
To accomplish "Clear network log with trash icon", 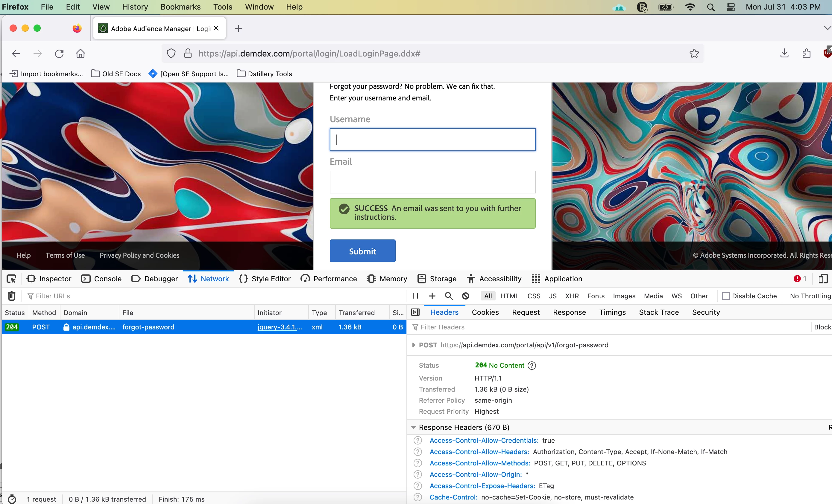I will click(11, 296).
